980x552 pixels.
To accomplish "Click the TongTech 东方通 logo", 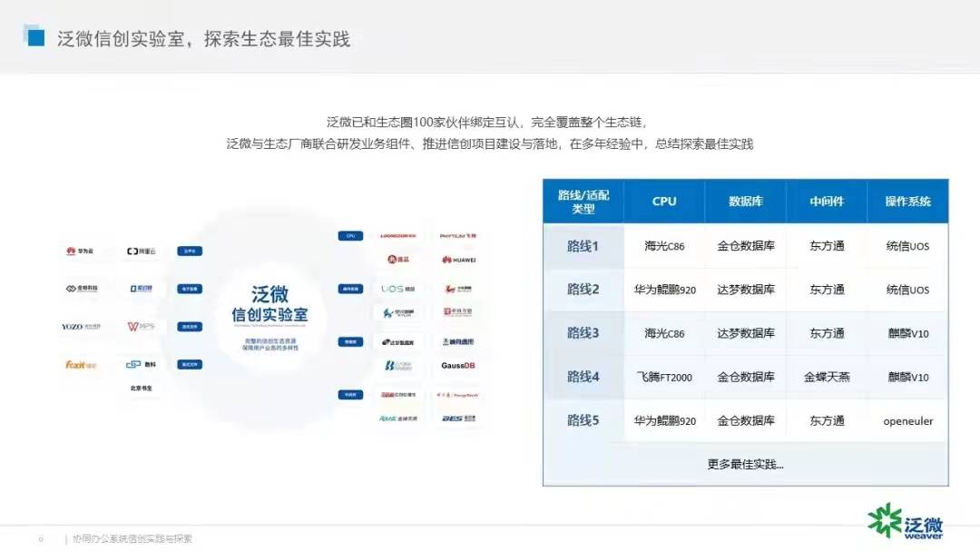I will (x=458, y=395).
